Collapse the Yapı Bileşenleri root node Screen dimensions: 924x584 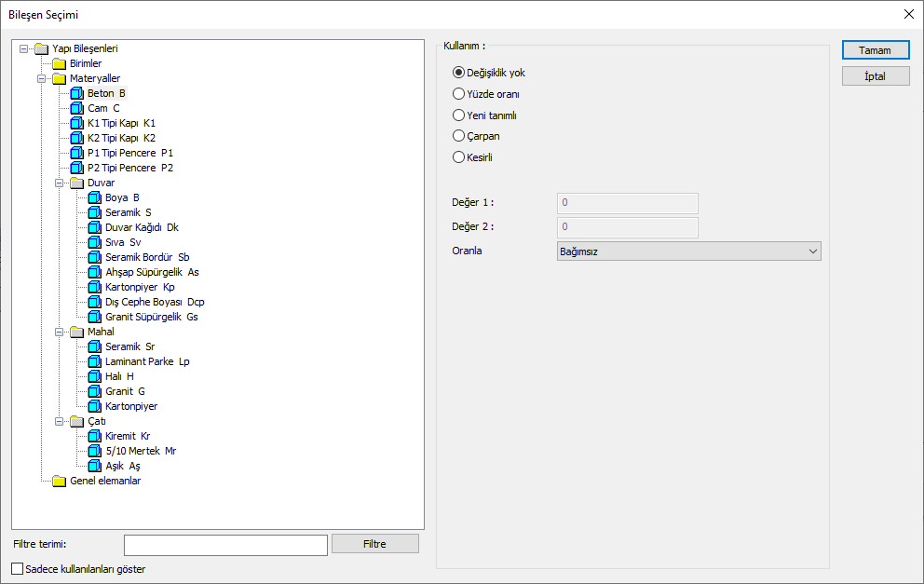click(23, 49)
